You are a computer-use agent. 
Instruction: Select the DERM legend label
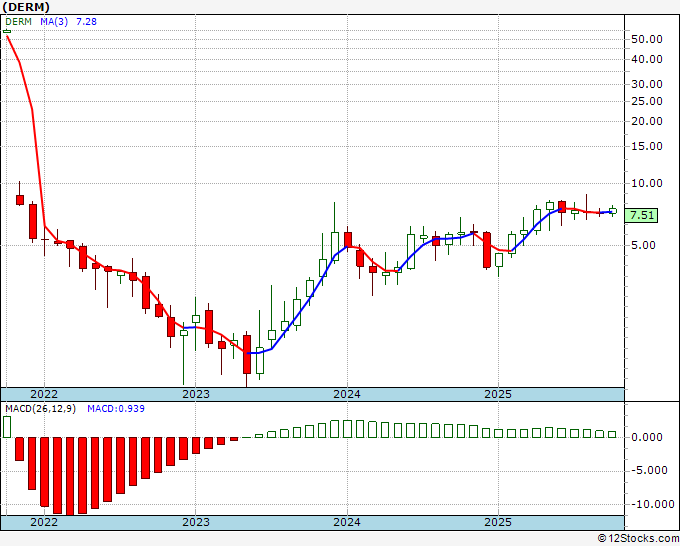pyautogui.click(x=18, y=22)
